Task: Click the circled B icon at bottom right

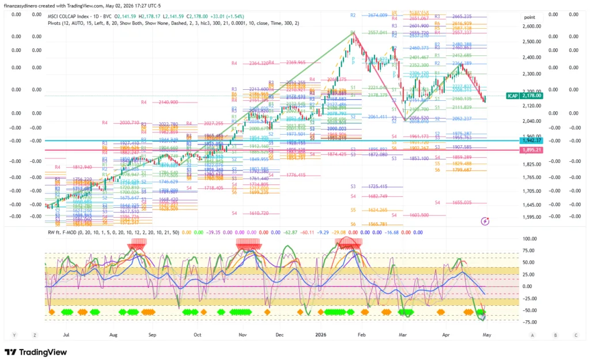Action: 555,335
